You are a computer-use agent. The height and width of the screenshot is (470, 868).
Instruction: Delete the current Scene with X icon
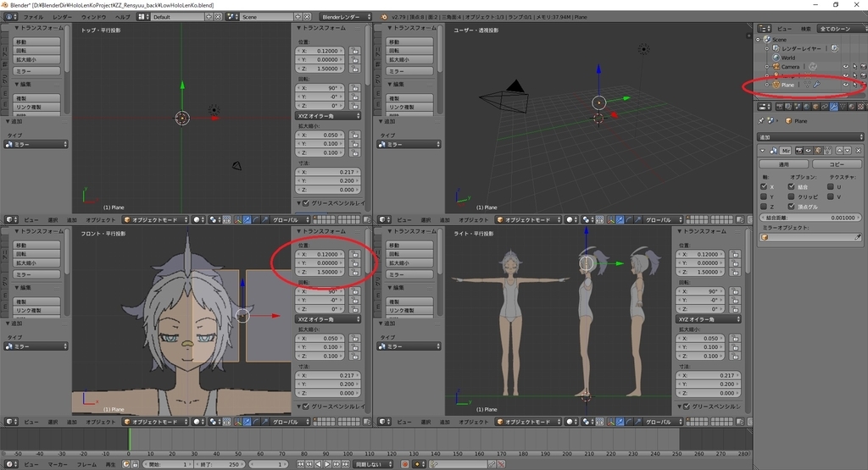307,17
